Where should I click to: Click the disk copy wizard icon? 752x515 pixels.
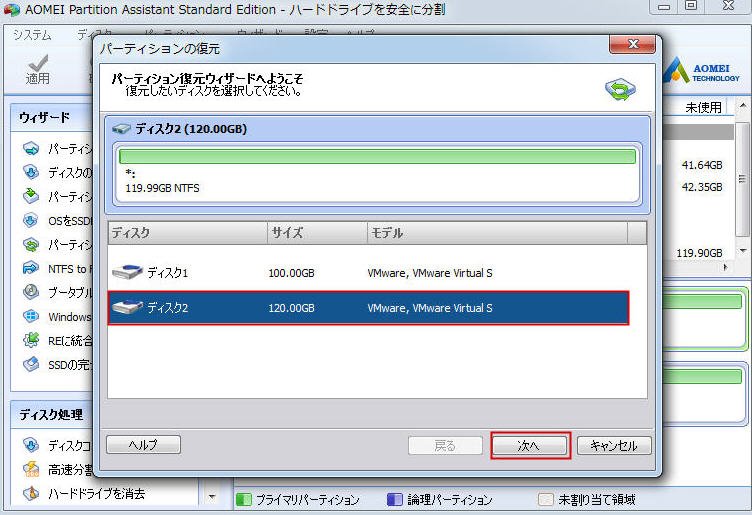31,172
